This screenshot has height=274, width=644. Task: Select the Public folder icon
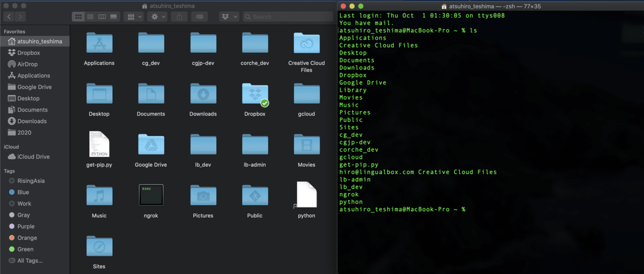(255, 196)
